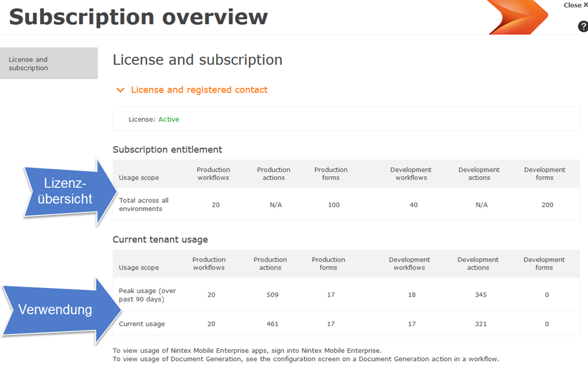Click the Current usage row label
The height and width of the screenshot is (377, 588).
pyautogui.click(x=142, y=324)
